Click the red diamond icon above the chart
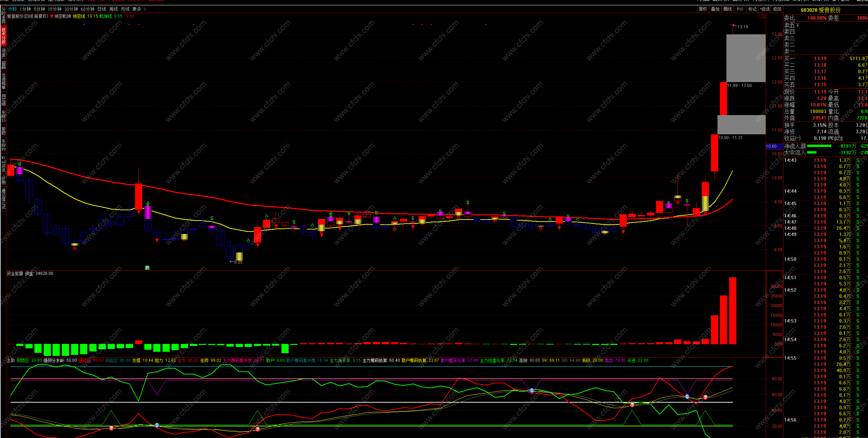 pos(758,16)
